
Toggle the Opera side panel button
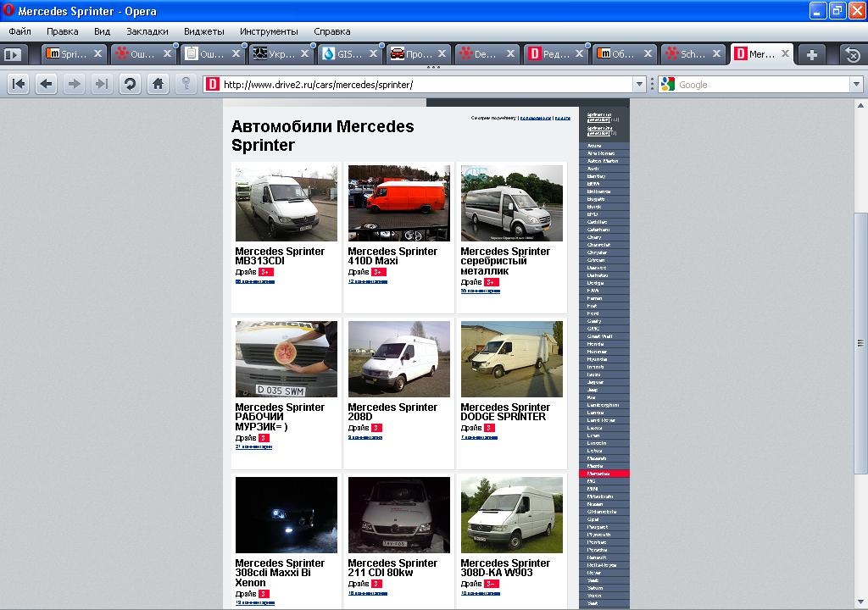13,54
